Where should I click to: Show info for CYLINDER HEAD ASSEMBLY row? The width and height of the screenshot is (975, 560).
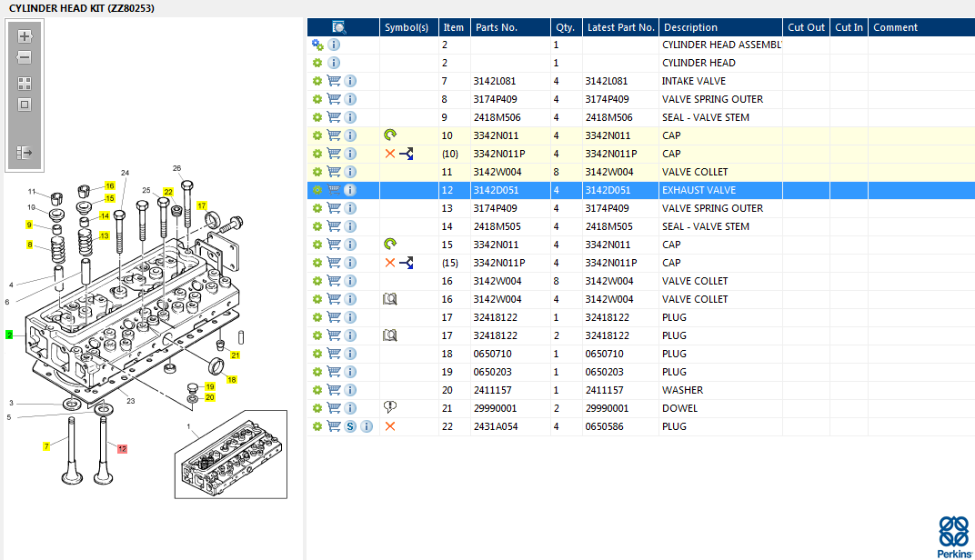(x=334, y=45)
